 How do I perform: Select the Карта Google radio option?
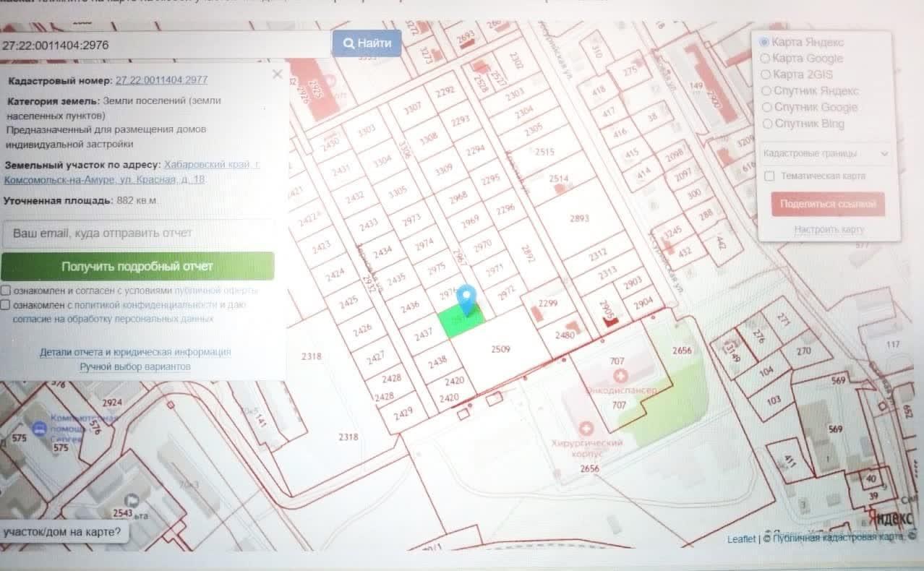coord(765,59)
